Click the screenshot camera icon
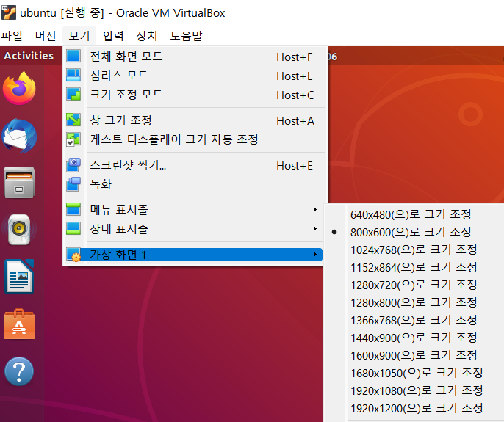The width and height of the screenshot is (504, 422). pyautogui.click(x=73, y=165)
